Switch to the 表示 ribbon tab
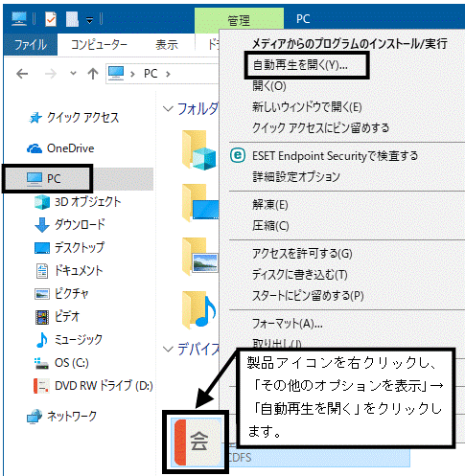Viewport: 465px width, 476px height. point(166,45)
